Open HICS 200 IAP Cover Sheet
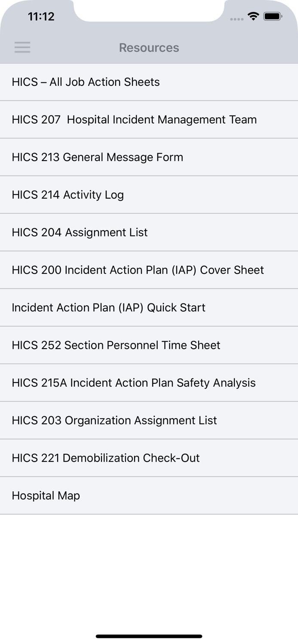This screenshot has width=298, height=644. pos(138,270)
